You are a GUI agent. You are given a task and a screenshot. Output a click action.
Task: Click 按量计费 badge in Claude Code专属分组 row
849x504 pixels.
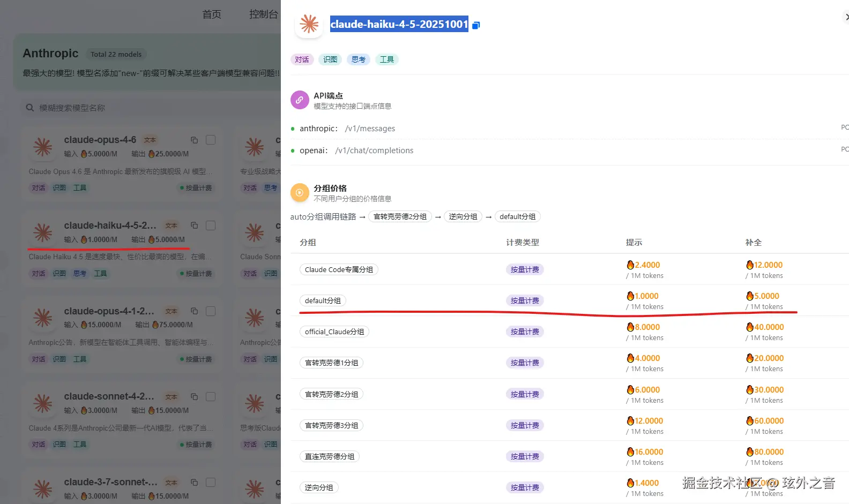(x=525, y=269)
